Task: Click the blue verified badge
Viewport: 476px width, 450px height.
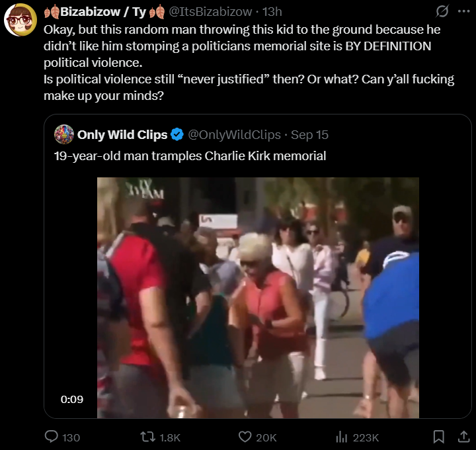Action: pos(177,134)
